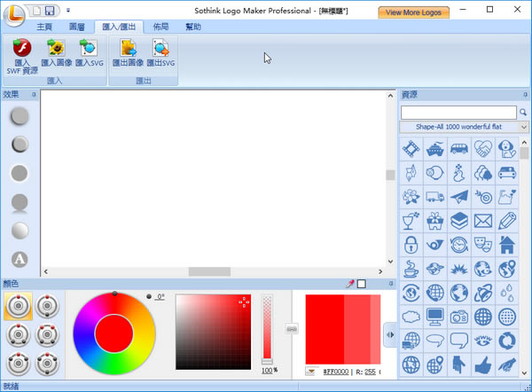Apply the text 'A' effect style
Viewport: 532px width, 392px height.
coord(20,259)
